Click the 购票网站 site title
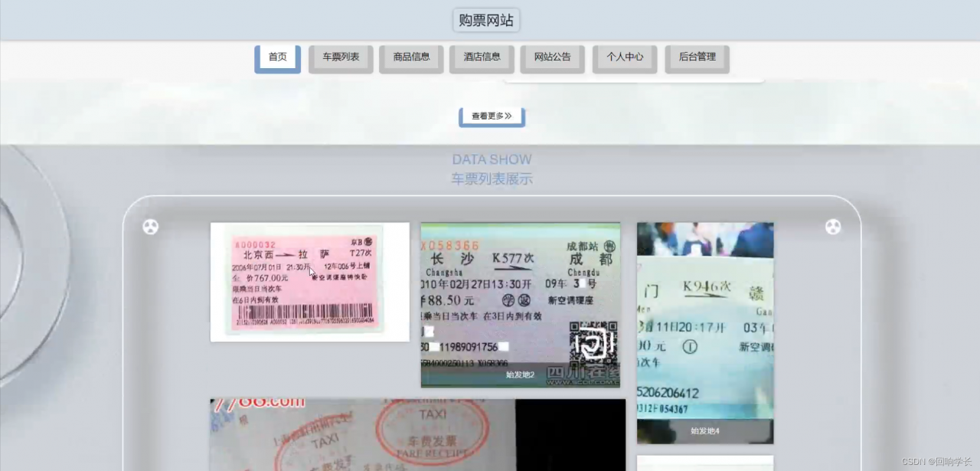The image size is (980, 471). [486, 21]
